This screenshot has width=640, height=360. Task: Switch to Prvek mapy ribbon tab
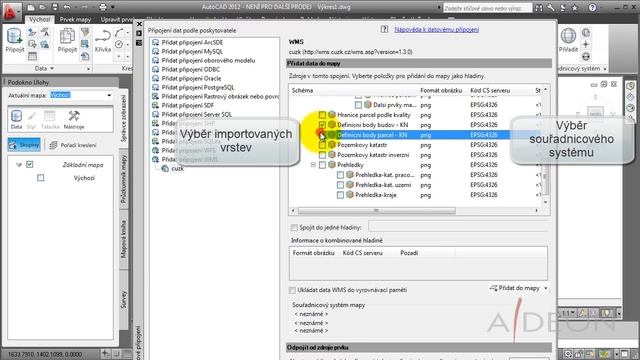(75, 19)
